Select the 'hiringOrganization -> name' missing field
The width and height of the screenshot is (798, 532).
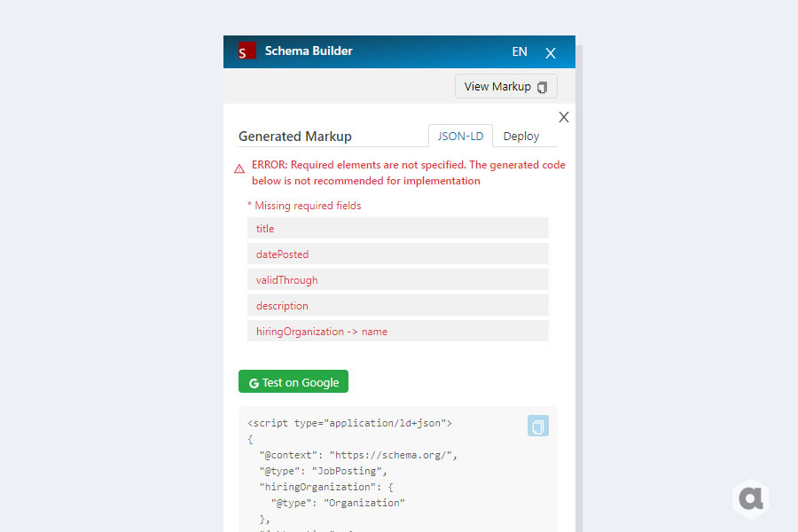pos(398,331)
